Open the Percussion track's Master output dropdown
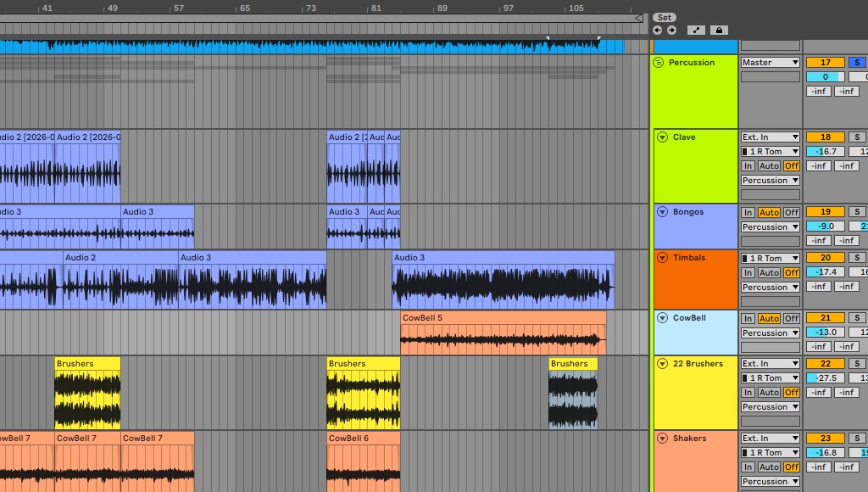This screenshot has width=868, height=492. coord(770,63)
